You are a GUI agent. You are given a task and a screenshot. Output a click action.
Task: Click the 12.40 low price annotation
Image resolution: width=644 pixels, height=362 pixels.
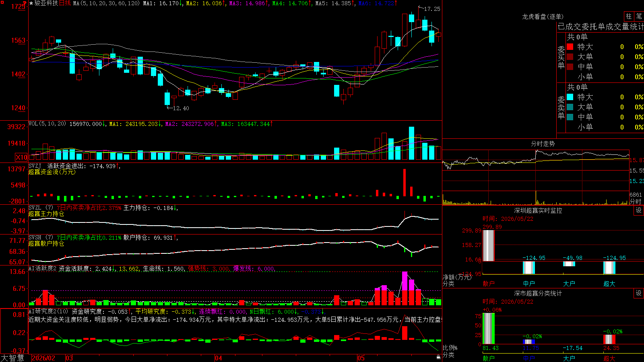pyautogui.click(x=181, y=108)
